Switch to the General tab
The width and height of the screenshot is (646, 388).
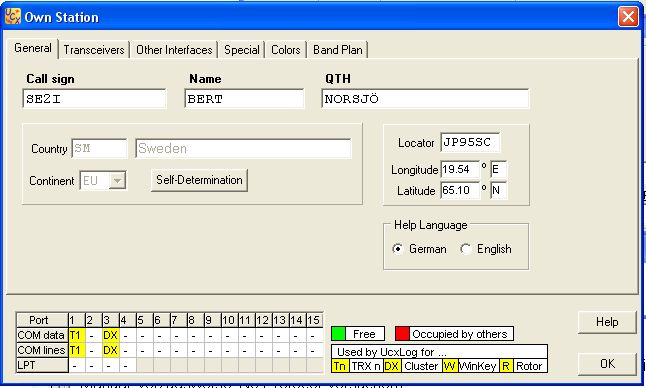tap(33, 48)
